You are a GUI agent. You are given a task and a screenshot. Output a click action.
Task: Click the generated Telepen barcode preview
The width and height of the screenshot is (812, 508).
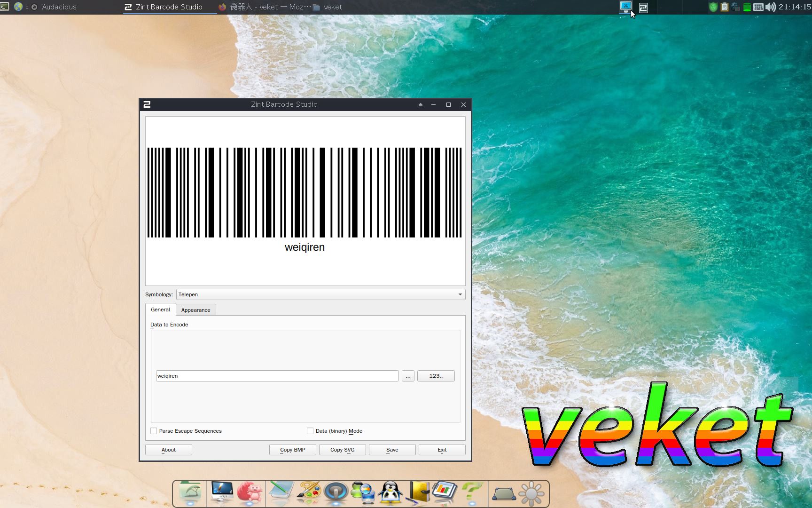coord(305,200)
